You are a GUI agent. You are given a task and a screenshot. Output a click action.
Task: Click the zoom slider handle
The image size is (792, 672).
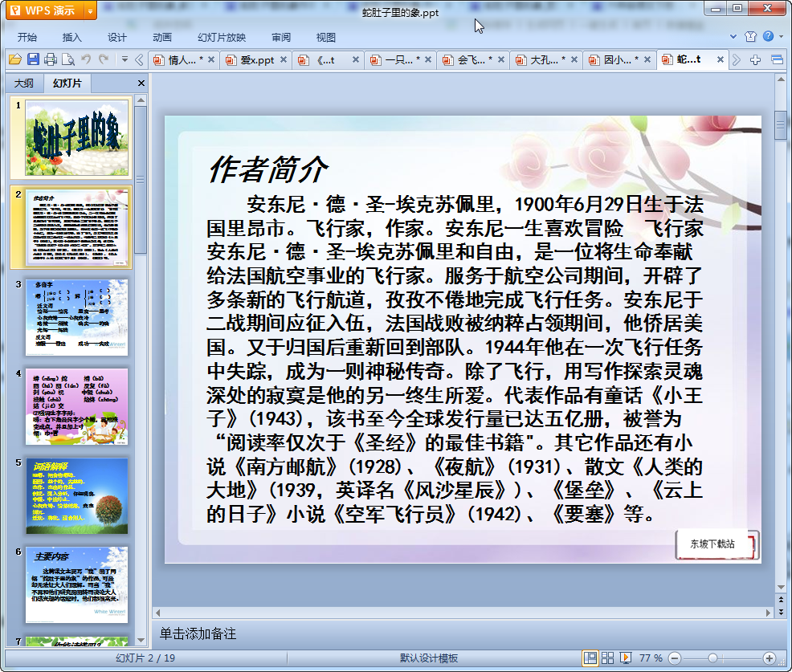[712, 658]
